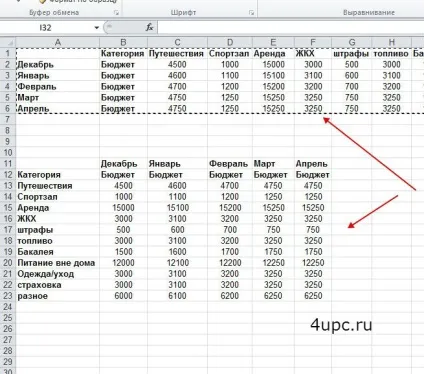Click Бакалея cell in row 19

click(x=58, y=252)
